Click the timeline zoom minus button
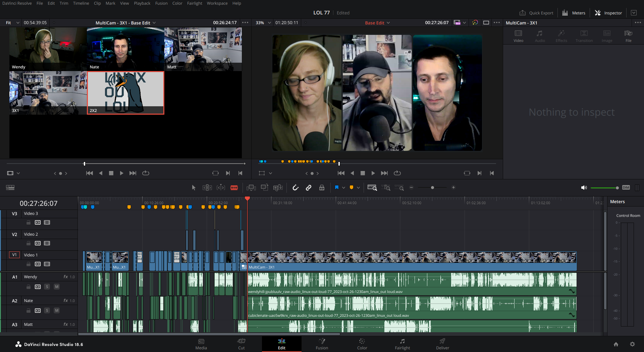The image size is (644, 352). (412, 188)
